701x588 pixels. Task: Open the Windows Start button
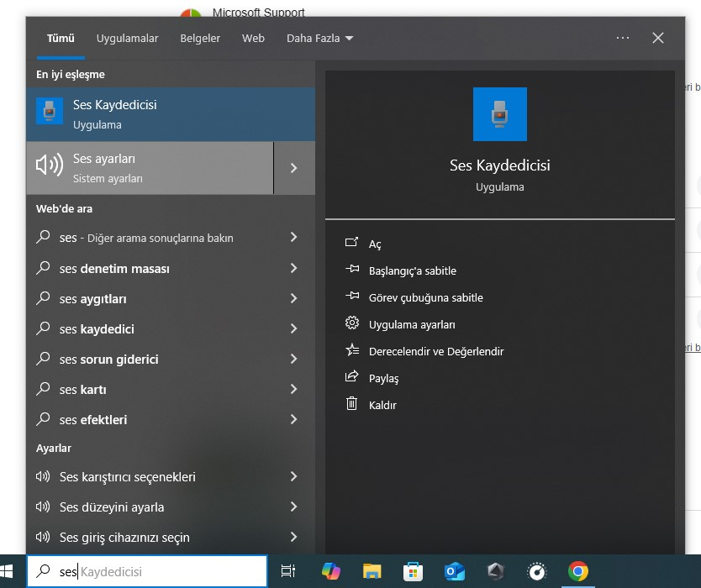click(6, 571)
